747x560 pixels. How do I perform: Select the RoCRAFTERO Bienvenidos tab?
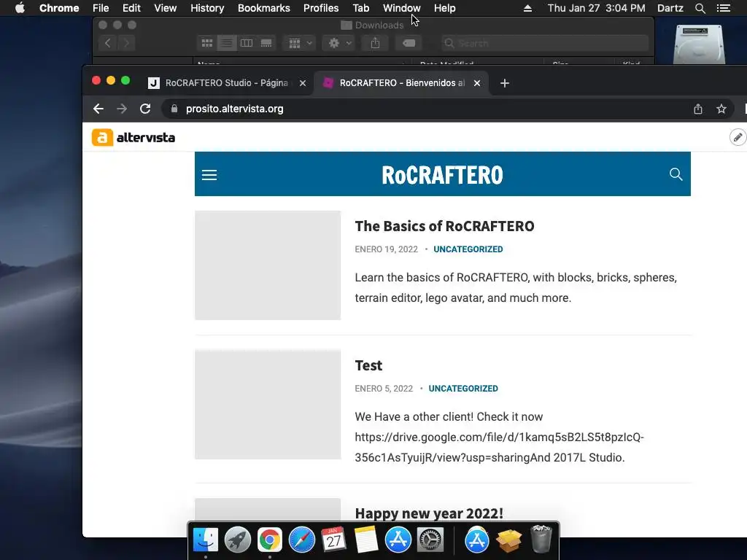point(402,83)
